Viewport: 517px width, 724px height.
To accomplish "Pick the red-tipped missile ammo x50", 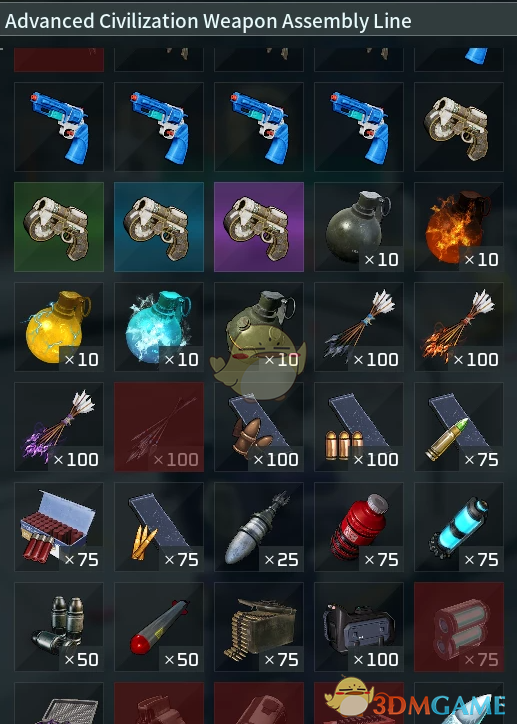I will [159, 627].
